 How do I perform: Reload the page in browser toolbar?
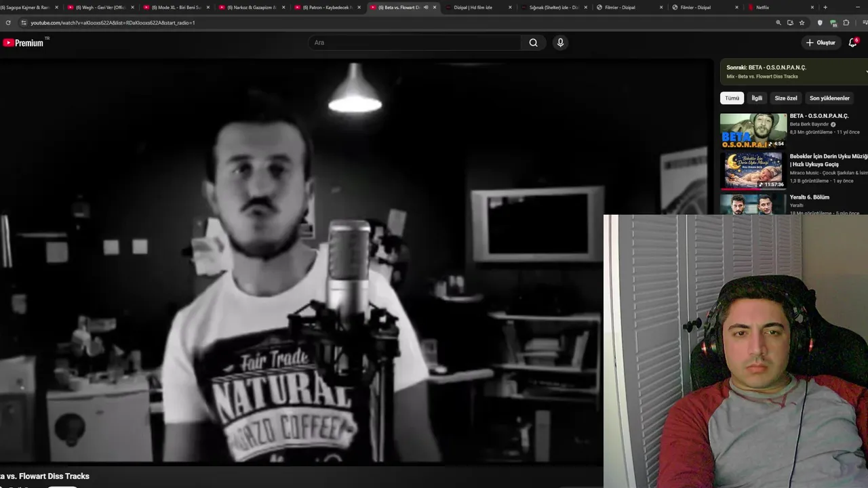tap(8, 22)
